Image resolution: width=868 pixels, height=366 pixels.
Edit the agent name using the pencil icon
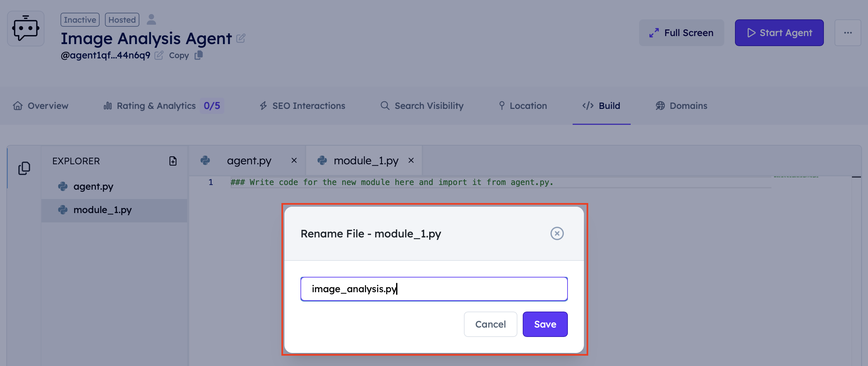pos(241,38)
